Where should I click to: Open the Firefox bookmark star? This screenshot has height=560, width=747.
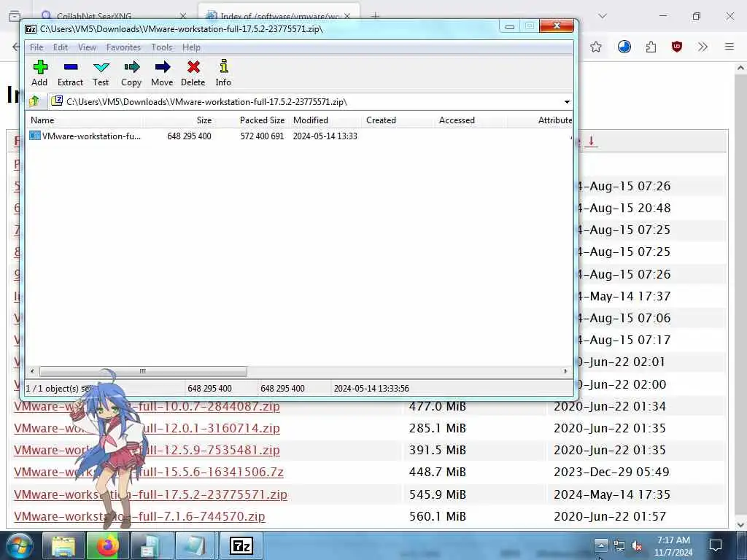coord(595,47)
